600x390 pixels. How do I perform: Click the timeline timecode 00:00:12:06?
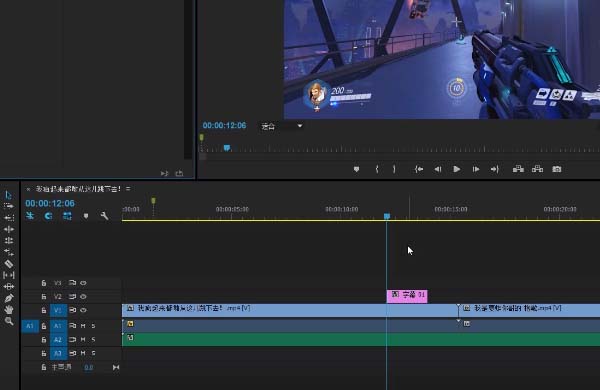pos(50,204)
